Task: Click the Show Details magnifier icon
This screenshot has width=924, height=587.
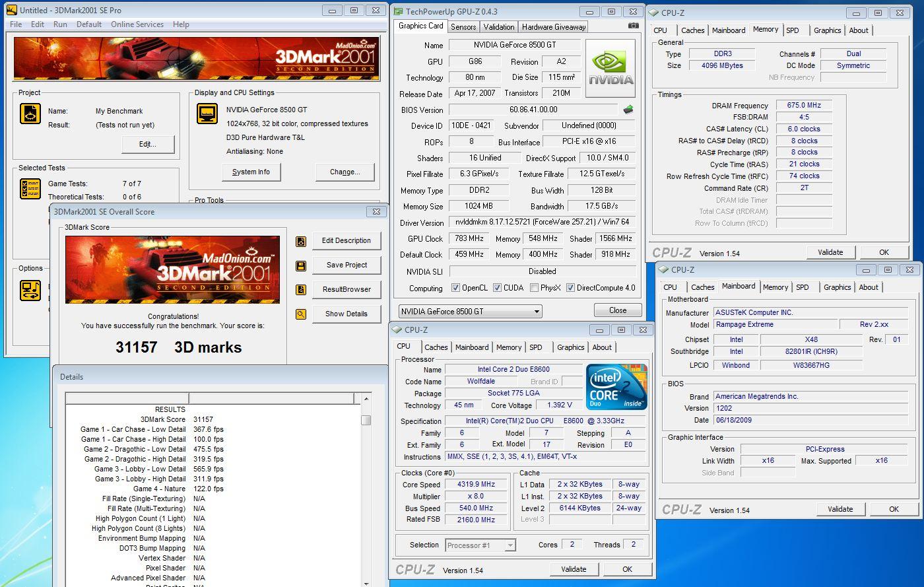Action: (301, 314)
